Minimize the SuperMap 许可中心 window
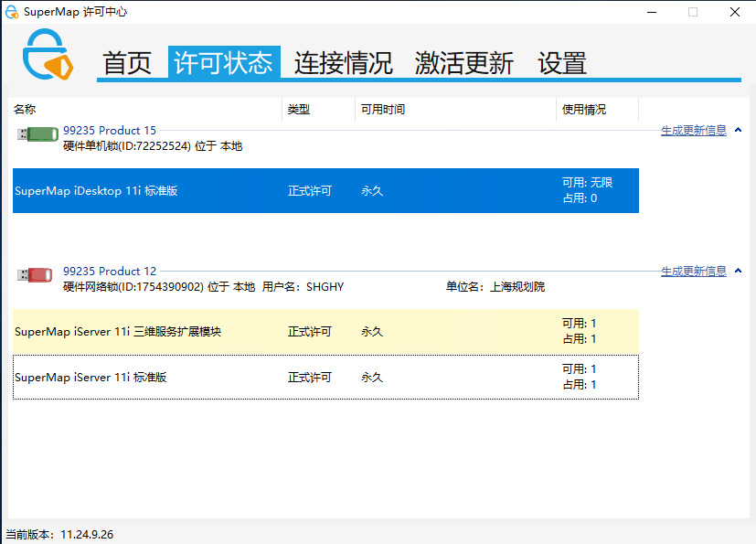 [x=652, y=12]
